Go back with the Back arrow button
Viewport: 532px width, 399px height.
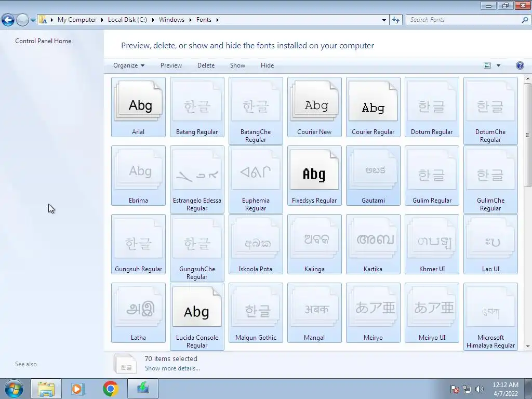point(8,20)
